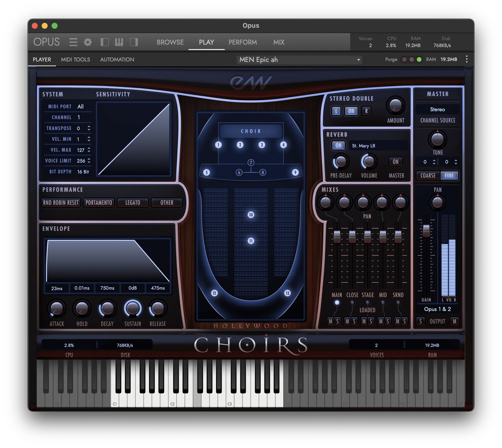Click the Amount knob in Stereo Double
502x448 pixels.
click(395, 106)
